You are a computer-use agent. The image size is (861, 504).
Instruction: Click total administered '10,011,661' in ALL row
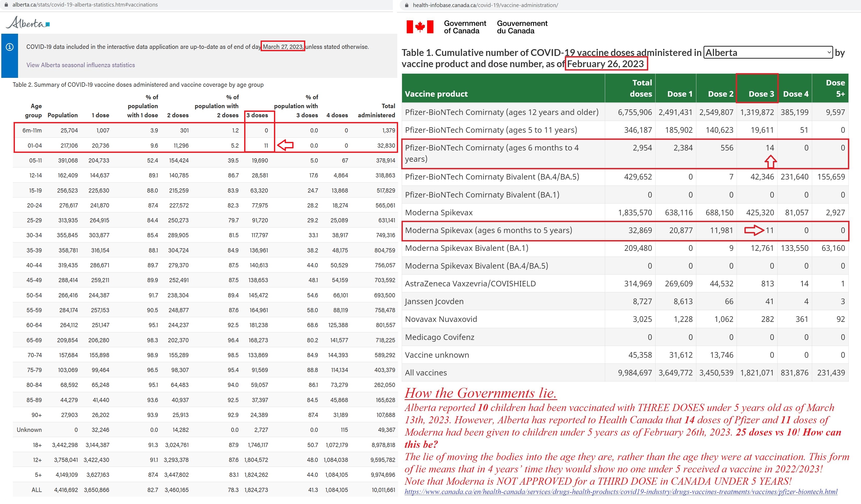coord(383,490)
